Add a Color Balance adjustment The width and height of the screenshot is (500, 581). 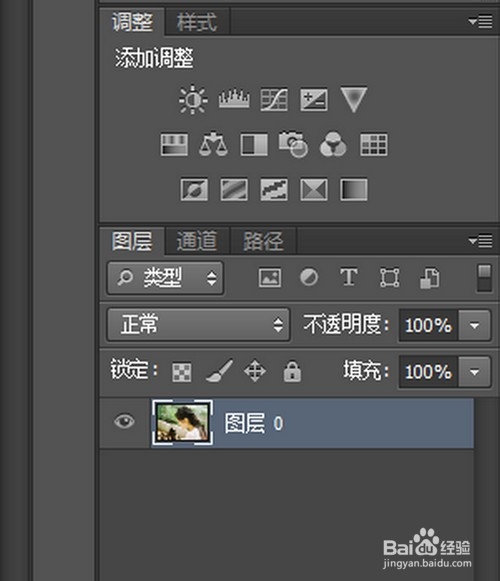(x=213, y=144)
